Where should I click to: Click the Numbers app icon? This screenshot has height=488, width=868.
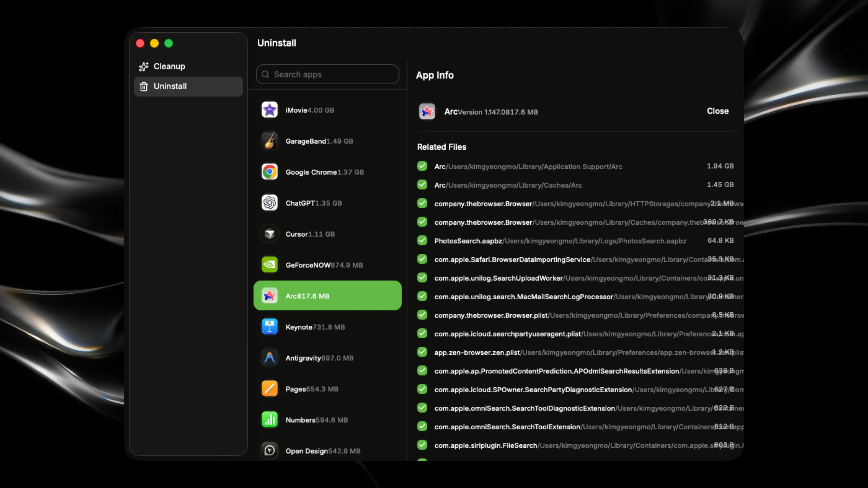[x=270, y=420]
